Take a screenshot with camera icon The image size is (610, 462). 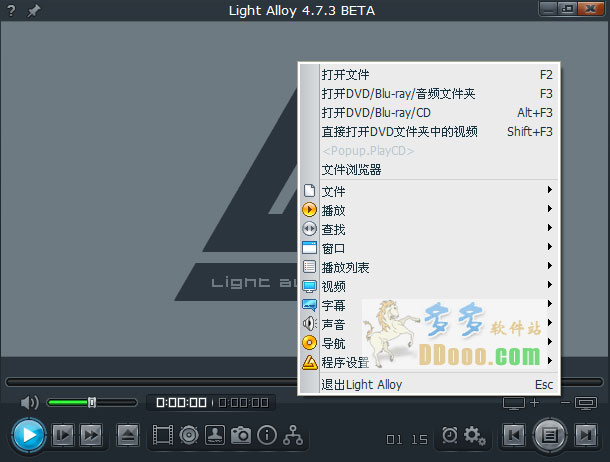click(x=241, y=435)
